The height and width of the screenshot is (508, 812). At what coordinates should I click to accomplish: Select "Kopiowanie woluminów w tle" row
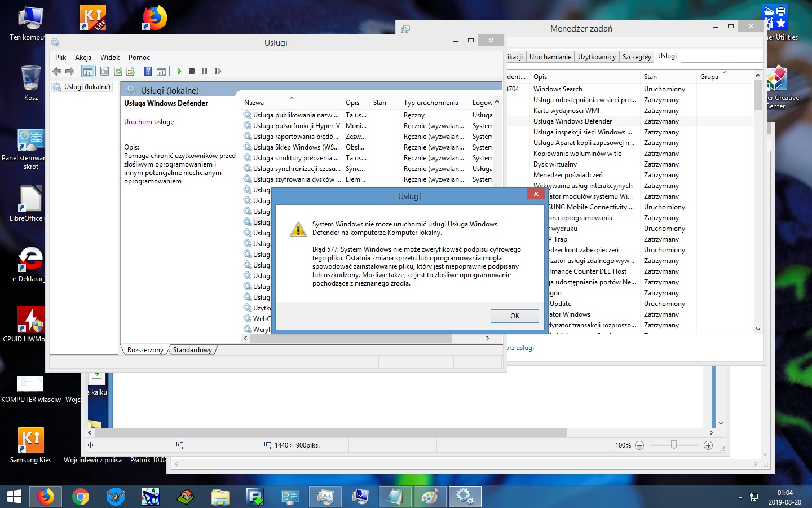630,154
